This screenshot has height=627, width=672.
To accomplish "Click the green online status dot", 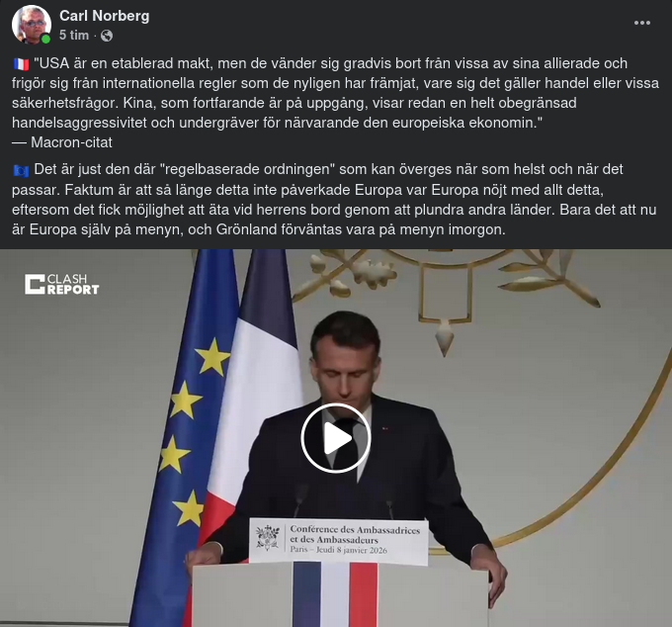I will click(x=45, y=39).
